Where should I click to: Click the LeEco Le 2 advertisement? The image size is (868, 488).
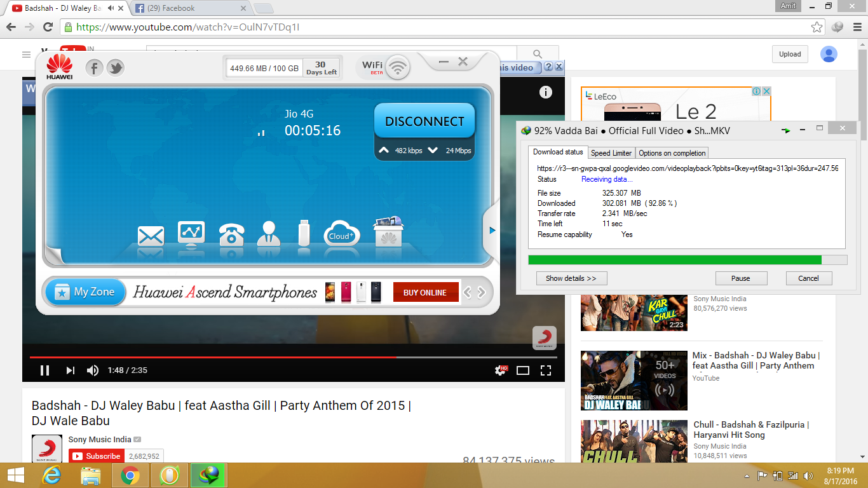click(x=676, y=105)
